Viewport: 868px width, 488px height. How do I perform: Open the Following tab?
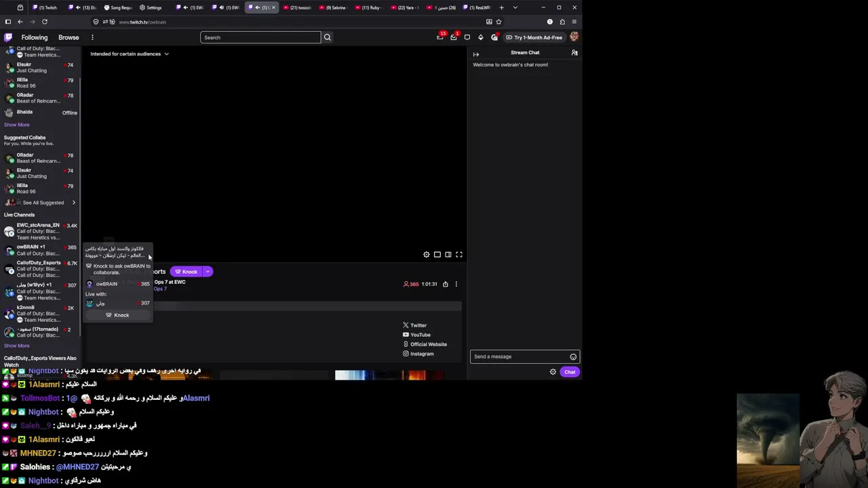[35, 37]
